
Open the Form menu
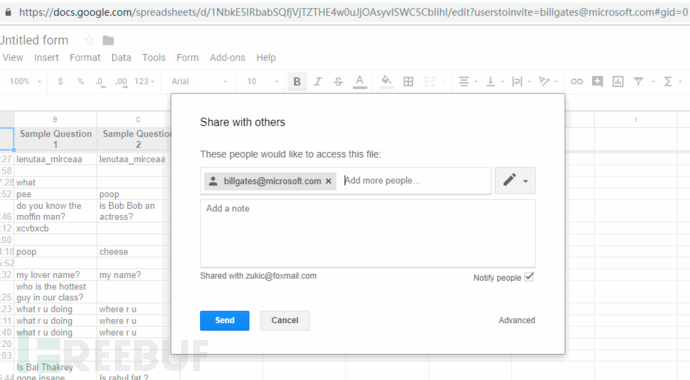pos(187,58)
